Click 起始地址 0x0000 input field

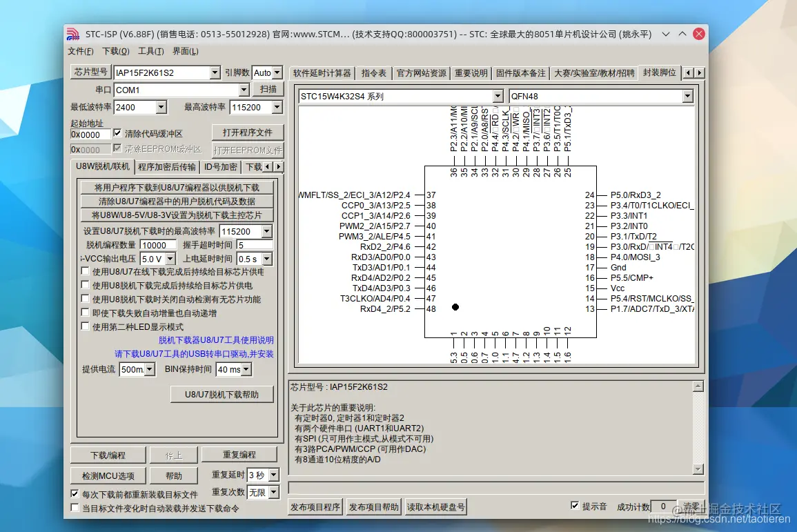(x=90, y=135)
